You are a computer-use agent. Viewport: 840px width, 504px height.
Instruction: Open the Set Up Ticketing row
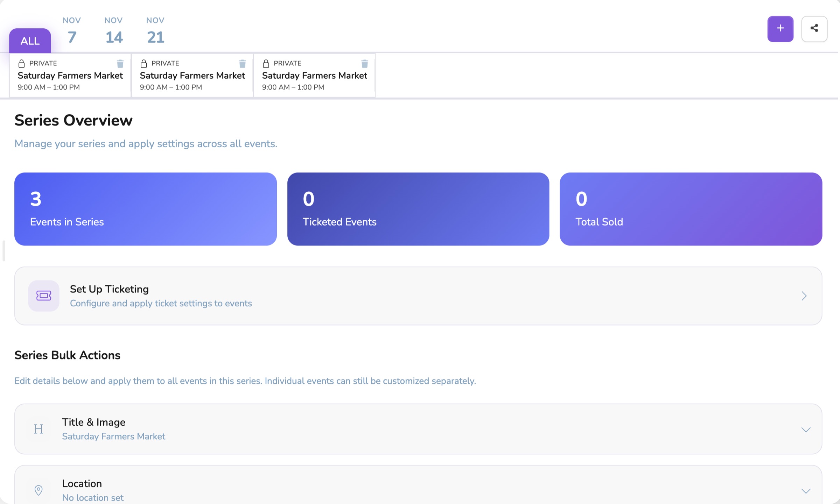pyautogui.click(x=418, y=296)
